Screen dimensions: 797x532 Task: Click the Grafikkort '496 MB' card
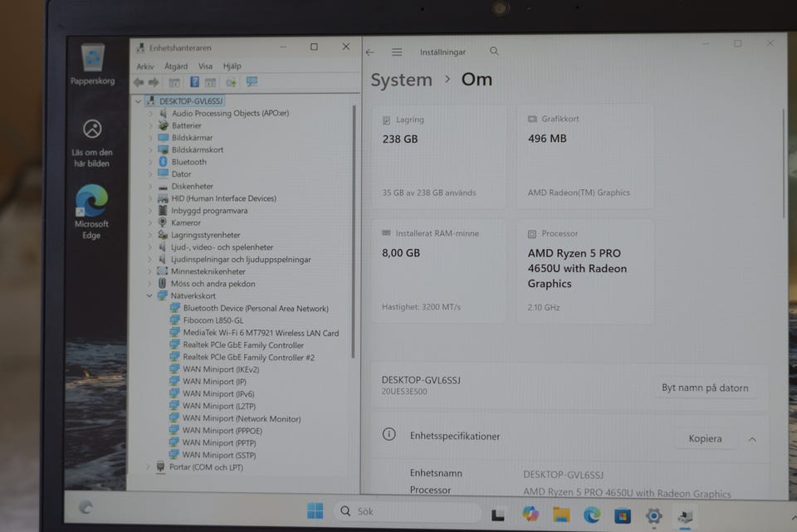(x=584, y=156)
